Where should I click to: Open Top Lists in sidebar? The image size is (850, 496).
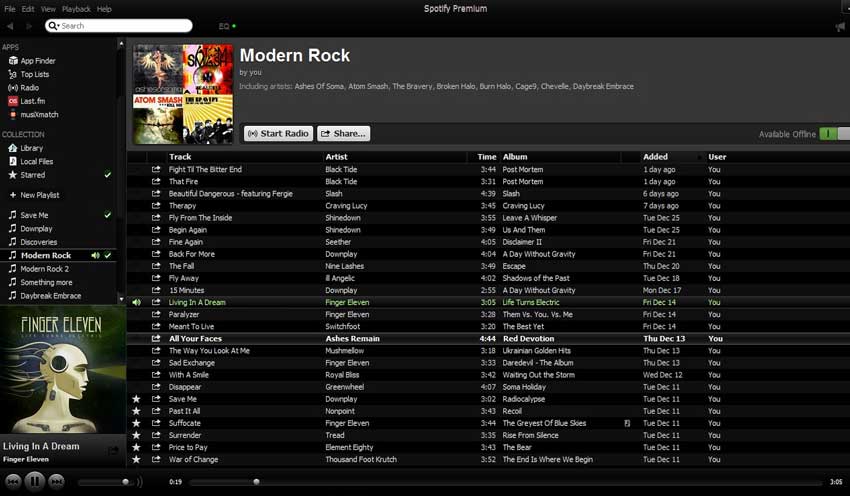(x=29, y=74)
